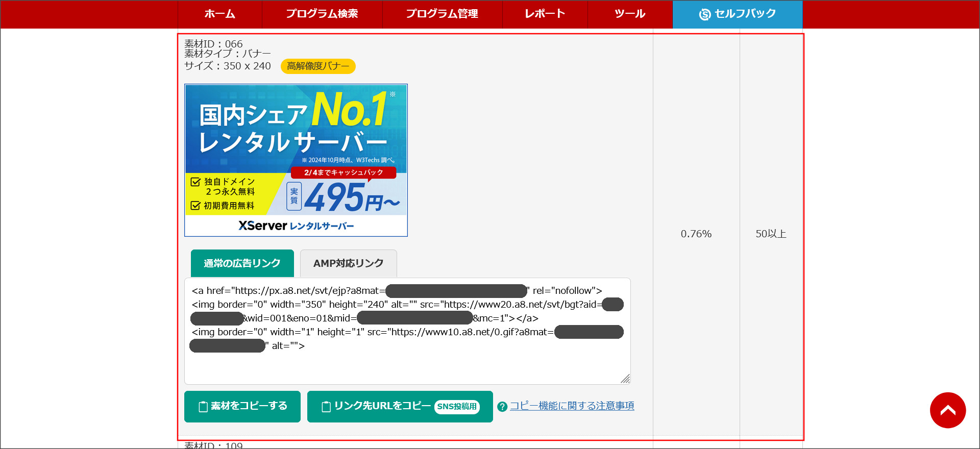This screenshot has width=980, height=449.
Task: Open the プログラム検索 menu
Action: pyautogui.click(x=322, y=14)
